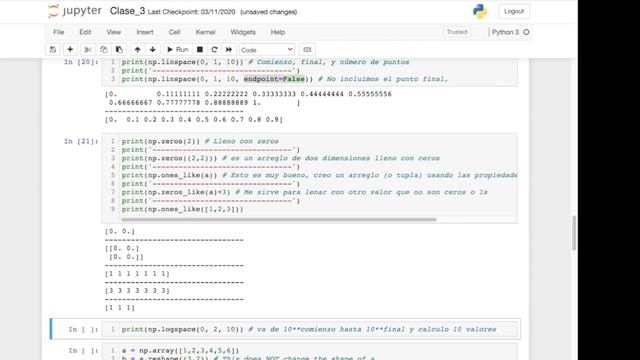Image resolution: width=640 pixels, height=360 pixels.
Task: Copy selected cells icon
Action: pyautogui.click(x=103, y=50)
